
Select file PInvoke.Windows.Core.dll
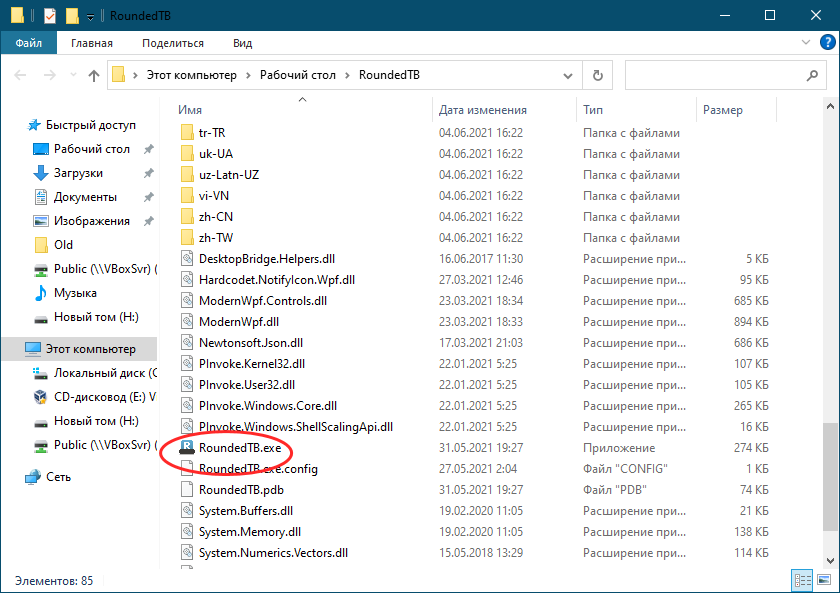coord(268,406)
